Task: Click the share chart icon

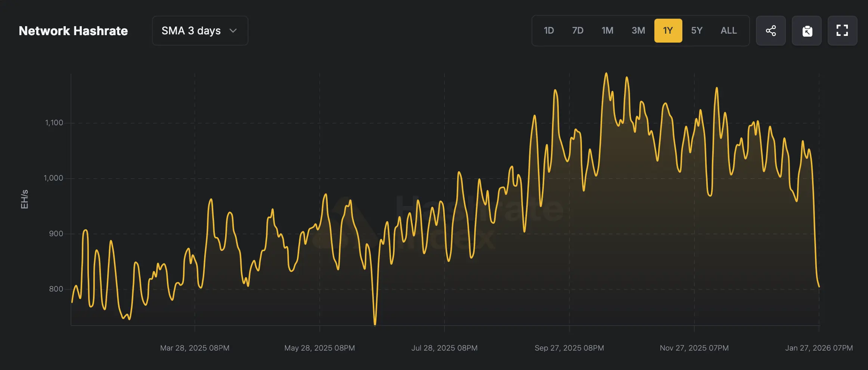Action: click(x=771, y=31)
